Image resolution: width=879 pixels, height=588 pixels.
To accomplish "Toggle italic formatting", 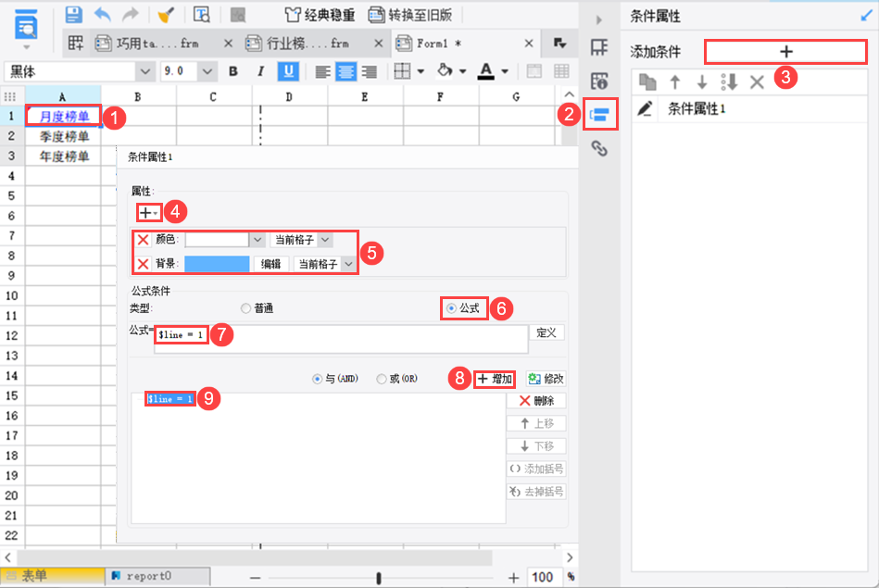I will point(260,71).
